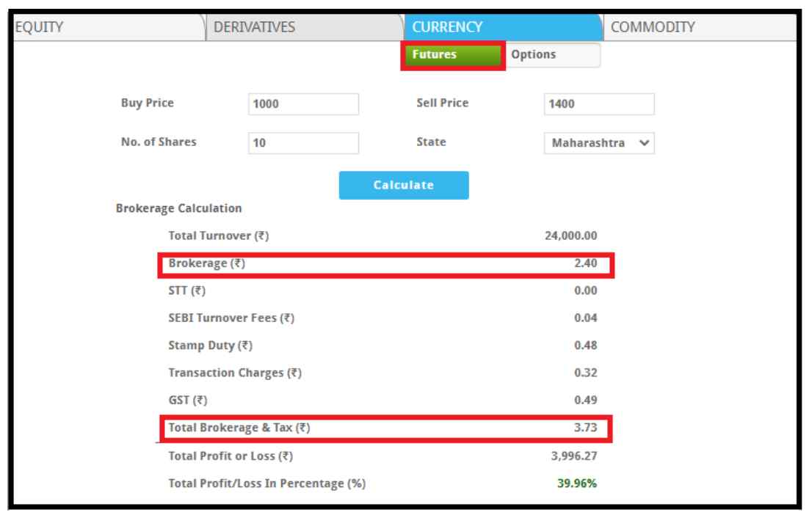Viewport: 812px width, 515px height.
Task: Click the SEBI Turnover Fees label
Action: pyautogui.click(x=232, y=318)
